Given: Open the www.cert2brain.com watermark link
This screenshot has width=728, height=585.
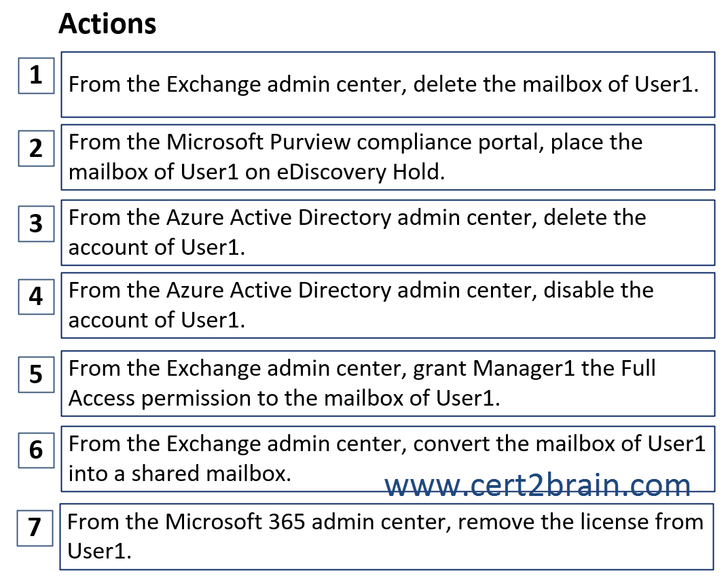Looking at the screenshot, I should pos(538,485).
